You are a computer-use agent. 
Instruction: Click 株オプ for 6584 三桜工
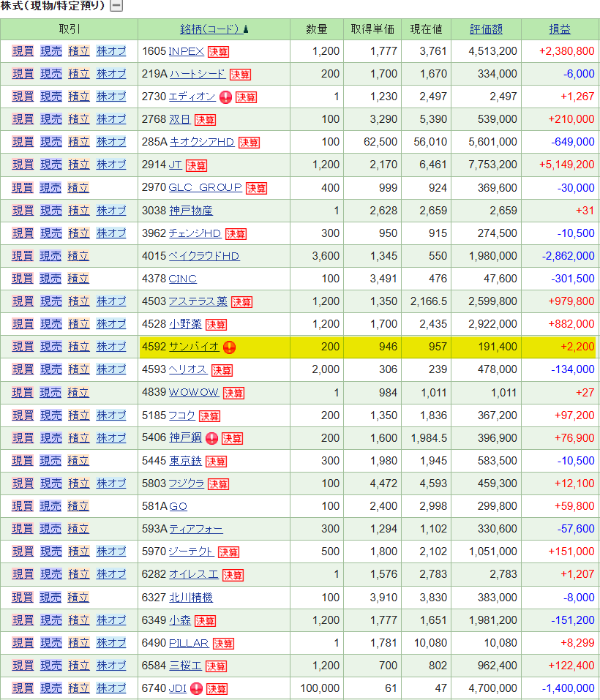[111, 666]
